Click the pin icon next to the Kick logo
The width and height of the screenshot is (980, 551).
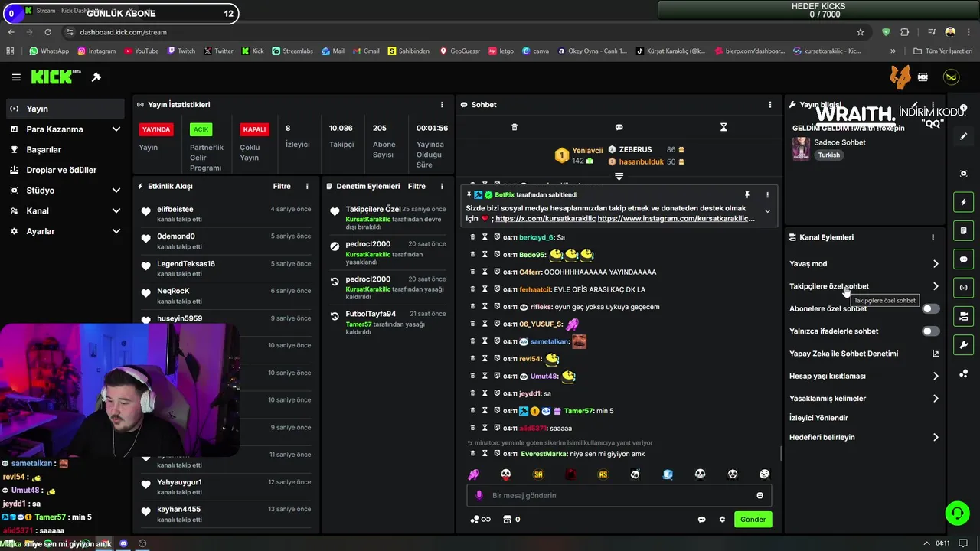click(x=96, y=77)
